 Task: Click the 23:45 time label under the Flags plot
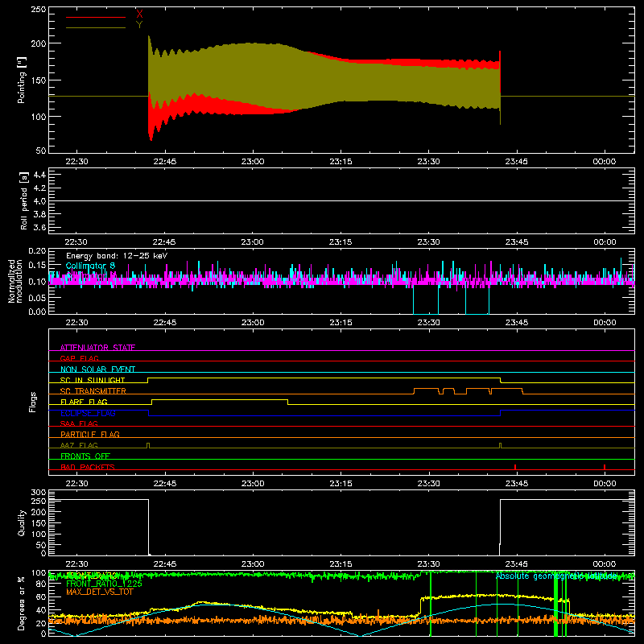[517, 484]
